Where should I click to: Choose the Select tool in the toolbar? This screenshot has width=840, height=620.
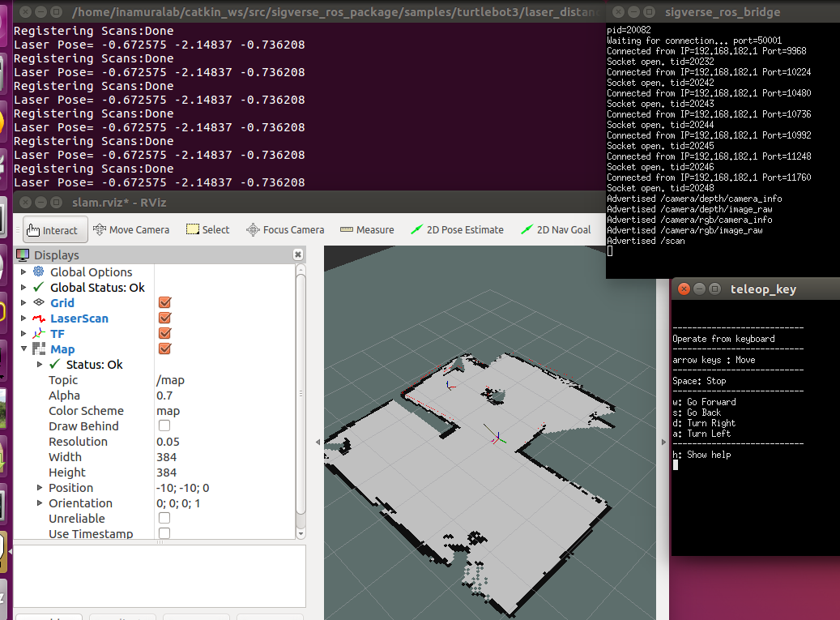[208, 230]
